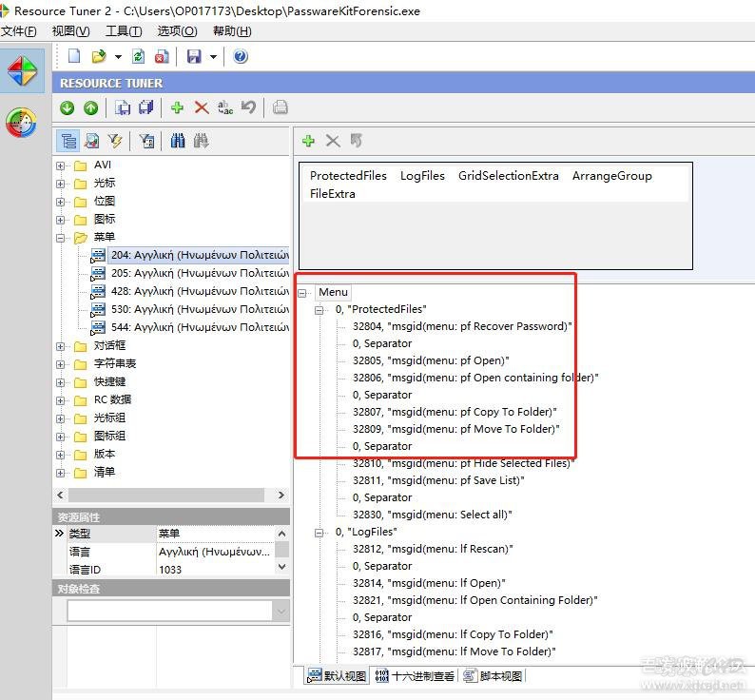Collapse the "LogFiles" menu node
Image resolution: width=755 pixels, height=700 pixels.
(x=319, y=533)
